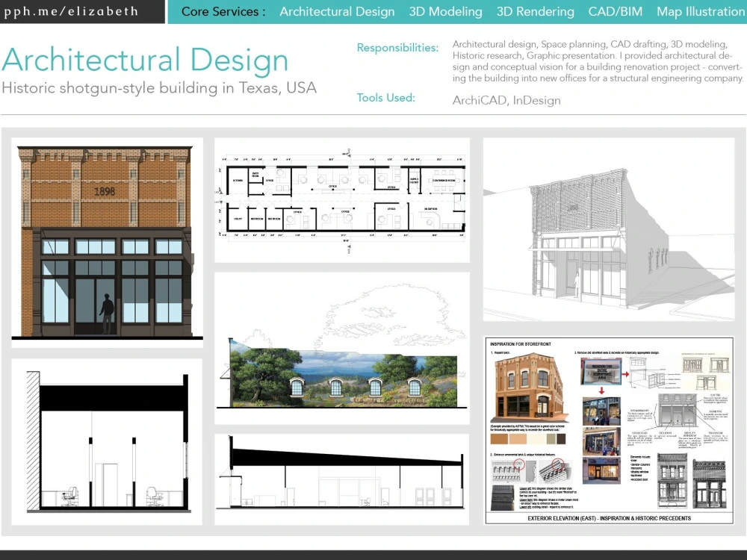Screen dimensions: 747x560
Task: Click the Historic shotgun-style building subtitle
Action: click(x=159, y=87)
